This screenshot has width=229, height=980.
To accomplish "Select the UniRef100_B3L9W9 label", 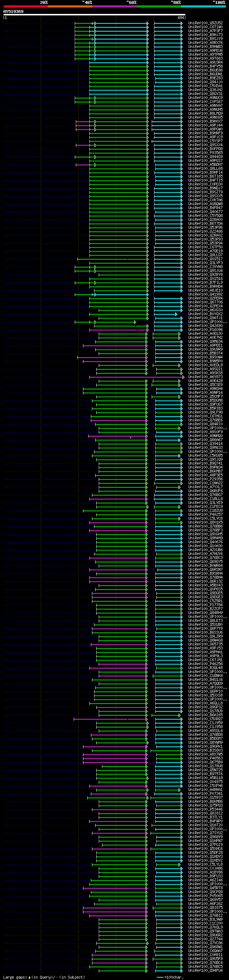I will pos(205,920).
